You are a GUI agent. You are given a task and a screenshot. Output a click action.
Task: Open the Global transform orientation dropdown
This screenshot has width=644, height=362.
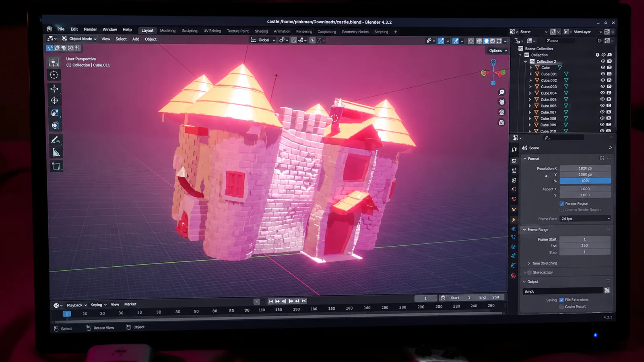tap(263, 40)
